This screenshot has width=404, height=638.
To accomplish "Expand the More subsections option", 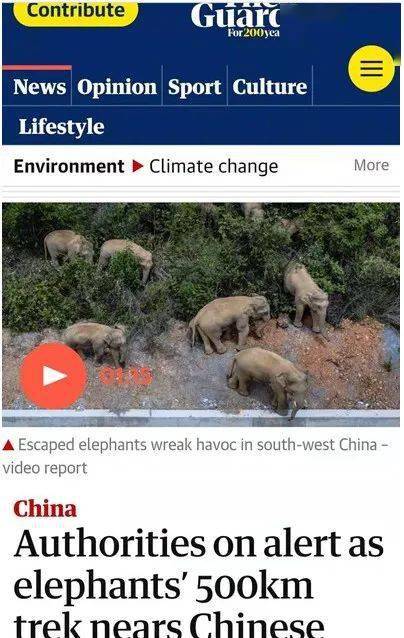I will (371, 165).
